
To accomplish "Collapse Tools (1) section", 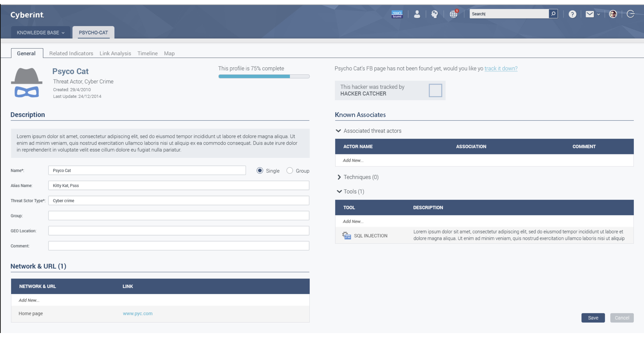I will pos(339,191).
